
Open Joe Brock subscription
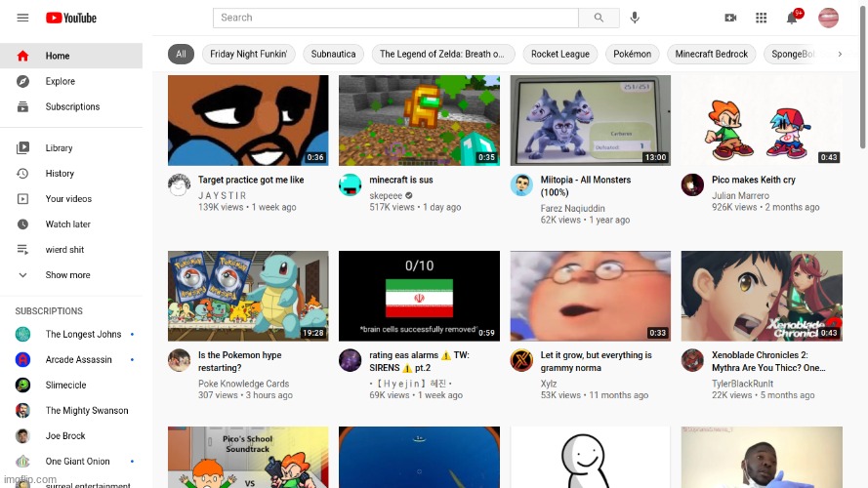[x=71, y=436]
